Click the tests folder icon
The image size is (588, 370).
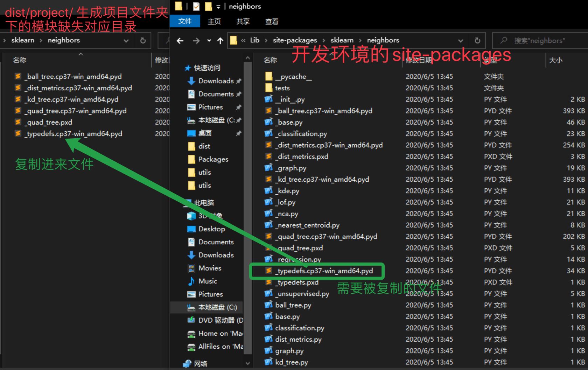269,88
